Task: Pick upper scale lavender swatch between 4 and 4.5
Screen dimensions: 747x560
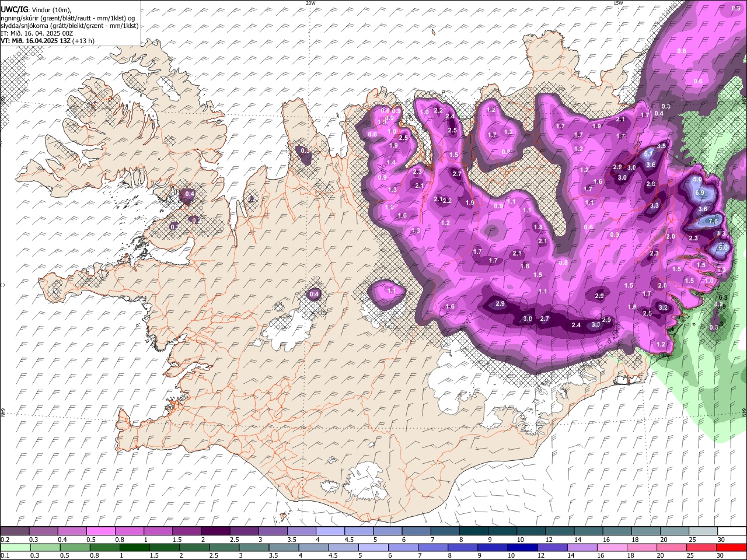Action: tap(330, 531)
